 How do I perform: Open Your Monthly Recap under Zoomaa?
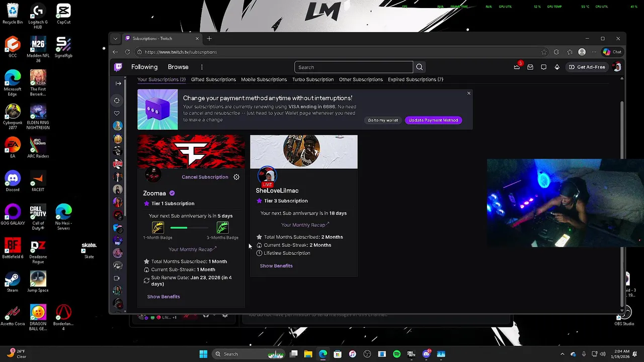192,249
